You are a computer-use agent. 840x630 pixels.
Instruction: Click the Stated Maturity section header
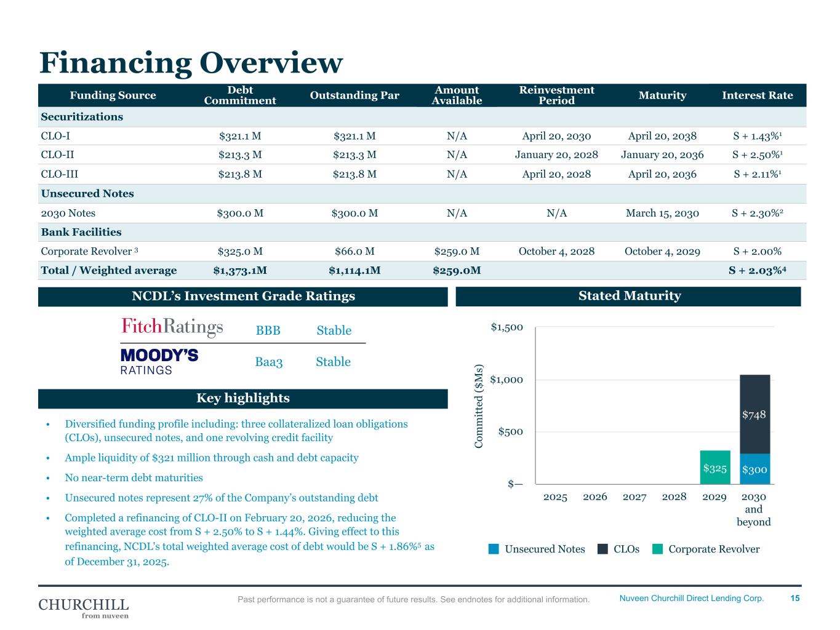click(629, 296)
